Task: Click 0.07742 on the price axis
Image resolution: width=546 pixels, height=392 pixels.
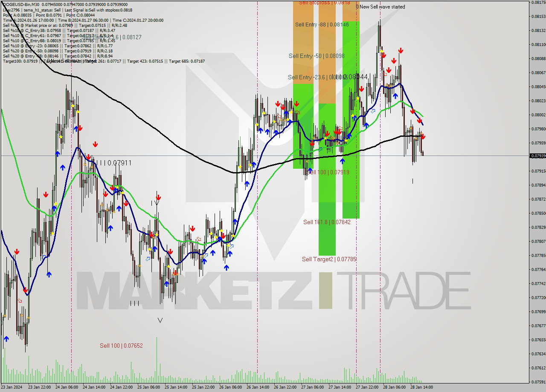Action: (x=538, y=283)
